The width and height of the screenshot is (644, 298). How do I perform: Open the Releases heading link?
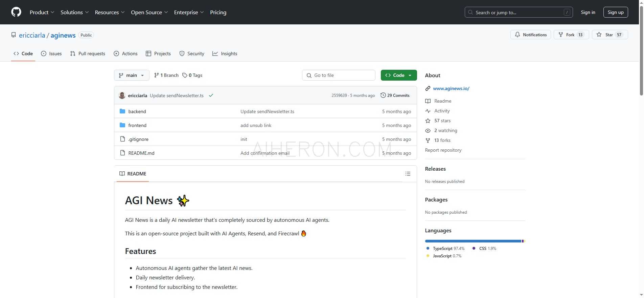[435, 169]
